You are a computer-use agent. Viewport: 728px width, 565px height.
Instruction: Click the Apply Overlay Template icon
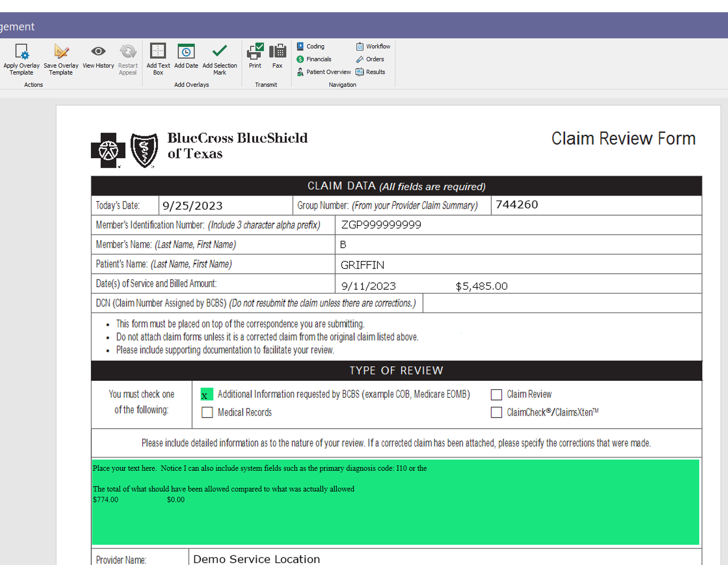coord(22,52)
